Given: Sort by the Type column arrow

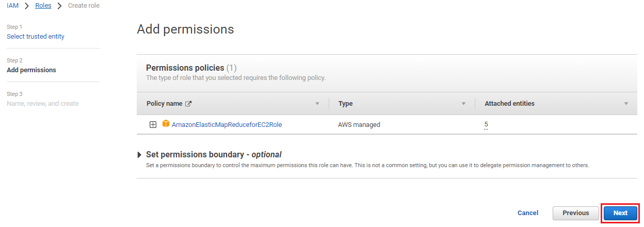Looking at the screenshot, I should tap(463, 104).
